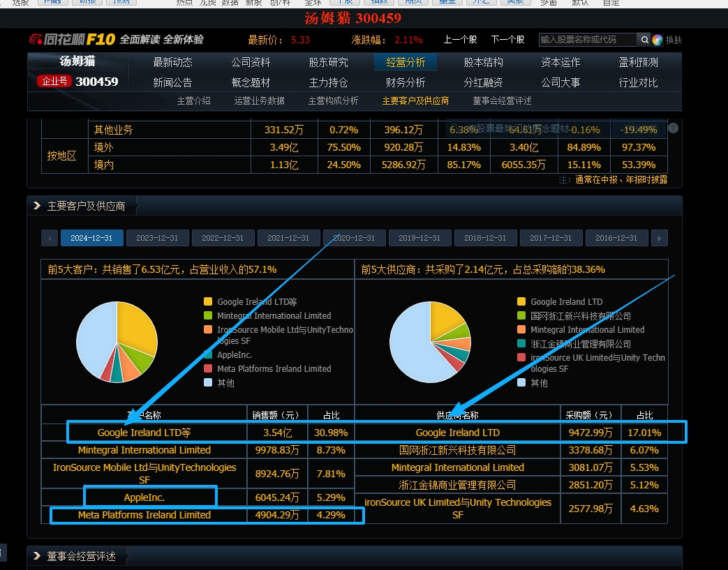
Task: Click the next dates arrow
Action: pos(660,238)
